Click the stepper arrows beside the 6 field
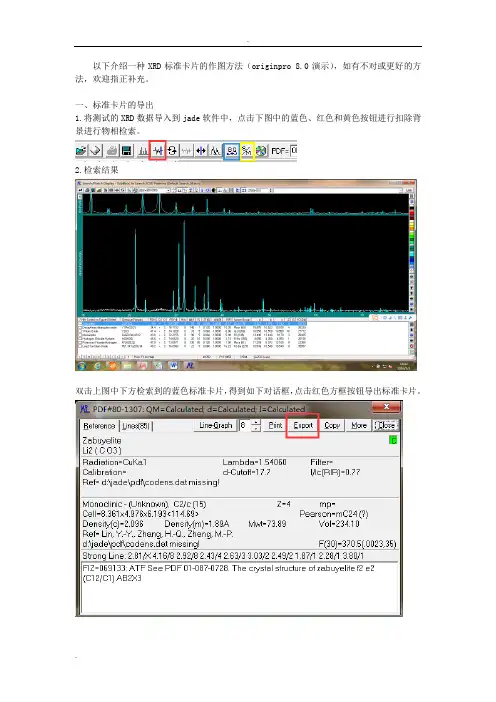Image resolution: width=496 pixels, height=702 pixels. [256, 425]
